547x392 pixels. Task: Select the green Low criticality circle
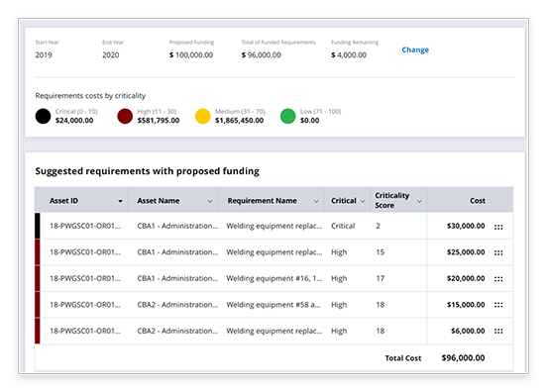click(x=287, y=116)
